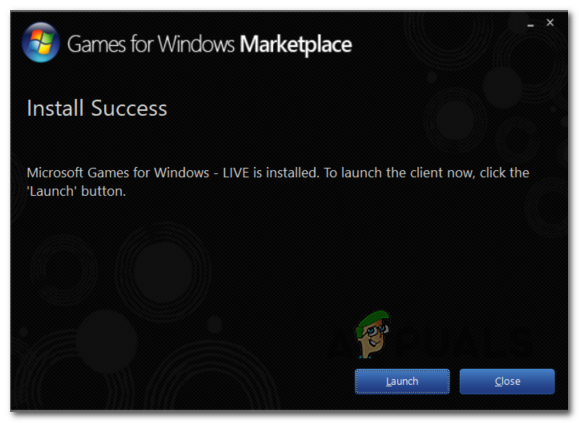Click the blue Close button

507,381
